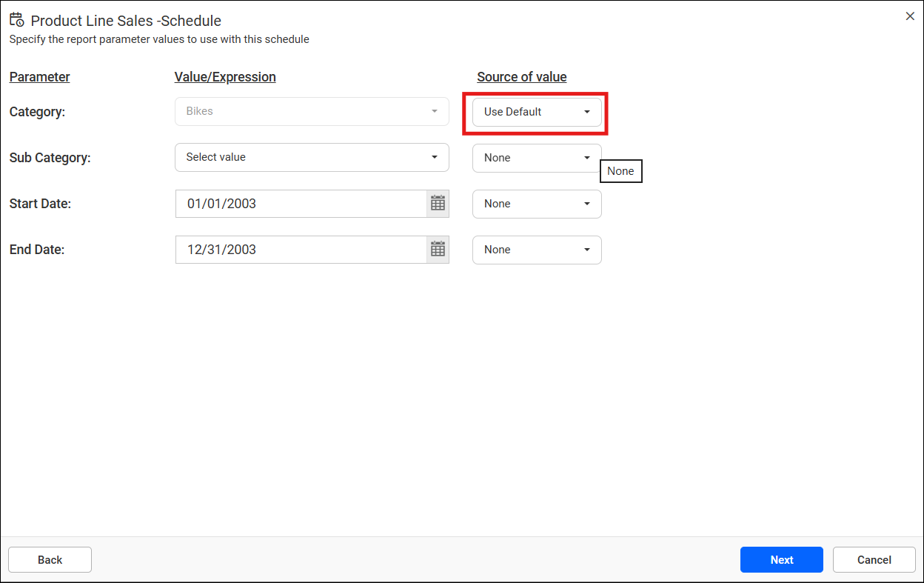
Task: Open the Sub Category 'Select value' dropdown
Action: click(x=312, y=157)
